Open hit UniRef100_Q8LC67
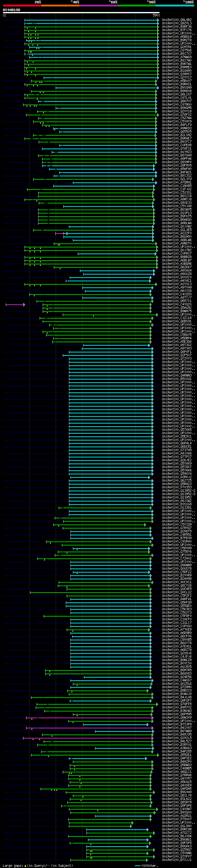Viewport: 197px width, 868px height. (177, 94)
